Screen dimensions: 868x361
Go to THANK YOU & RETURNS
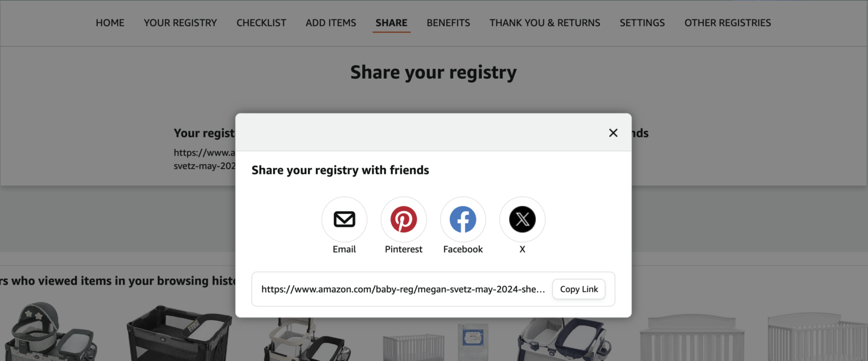pyautogui.click(x=544, y=23)
